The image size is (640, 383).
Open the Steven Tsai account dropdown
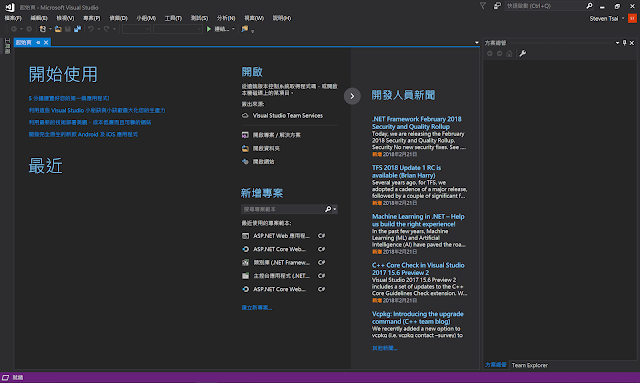click(x=623, y=18)
